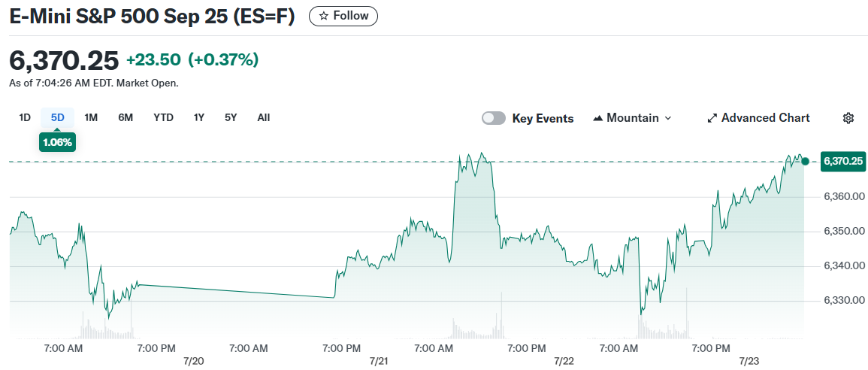
Task: Click the E-Mini S&P 500 Sep 25 title
Action: pos(153,17)
